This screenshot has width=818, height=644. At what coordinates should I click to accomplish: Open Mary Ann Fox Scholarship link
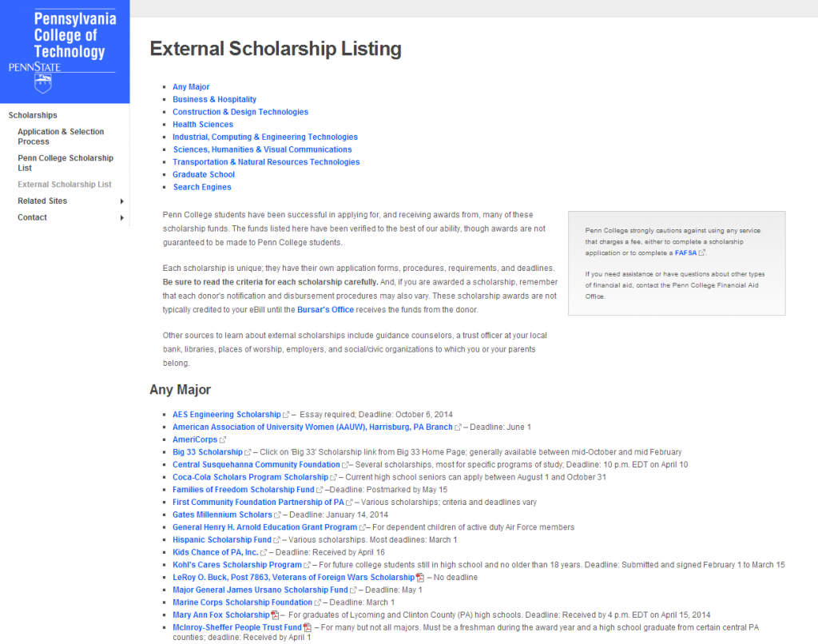[x=221, y=614]
